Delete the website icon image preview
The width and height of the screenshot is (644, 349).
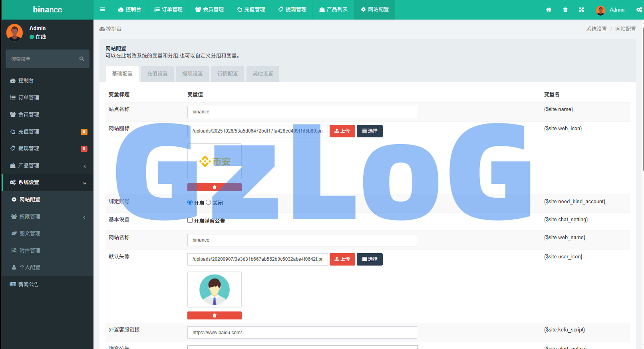tap(215, 187)
